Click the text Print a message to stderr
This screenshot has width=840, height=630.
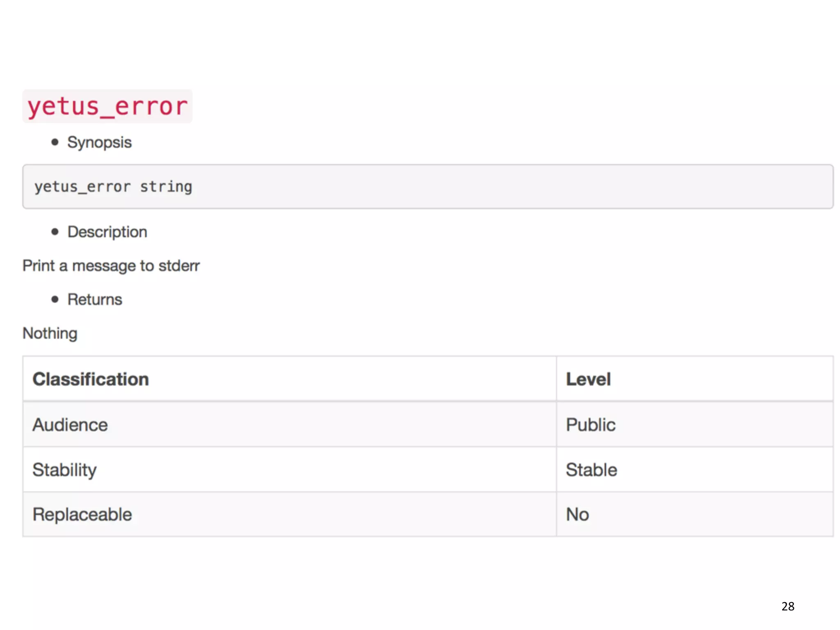point(111,266)
